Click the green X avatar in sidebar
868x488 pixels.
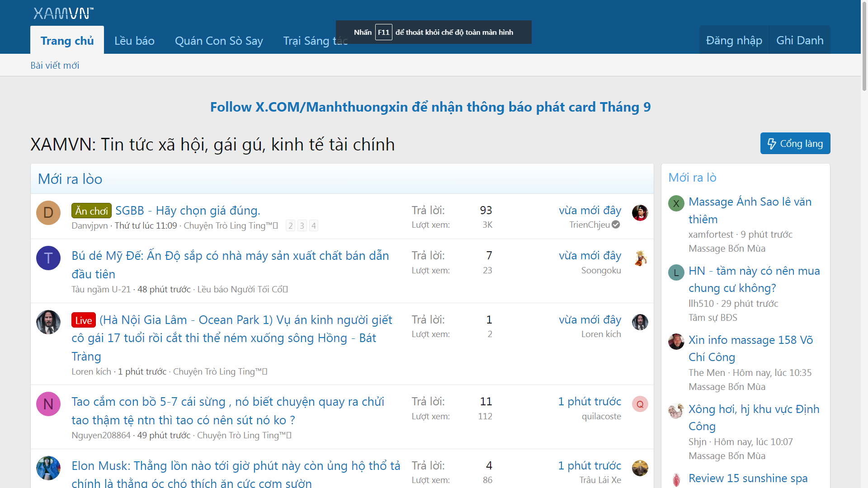pos(676,203)
